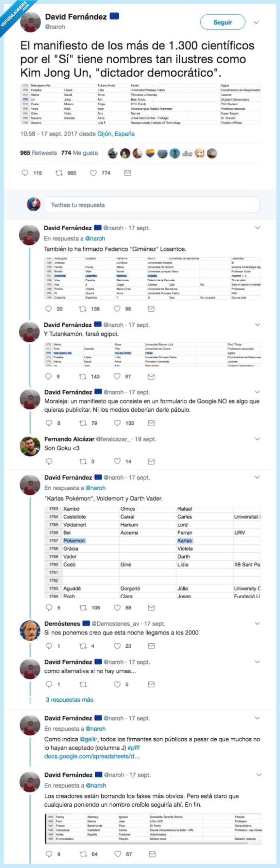Click reply icon on main tweet
Image resolution: width=280 pixels, height=868 pixels.
point(25,173)
